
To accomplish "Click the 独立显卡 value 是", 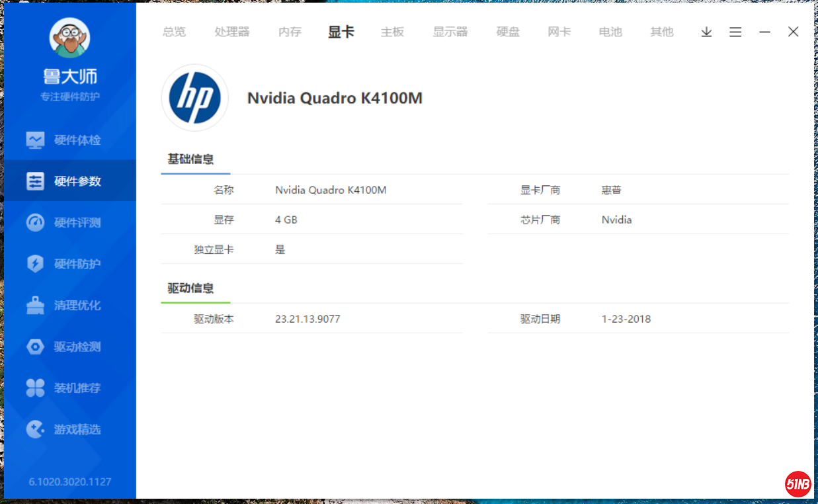I will [280, 249].
